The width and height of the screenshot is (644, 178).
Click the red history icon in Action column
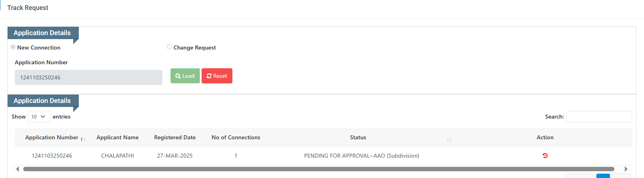(x=545, y=156)
